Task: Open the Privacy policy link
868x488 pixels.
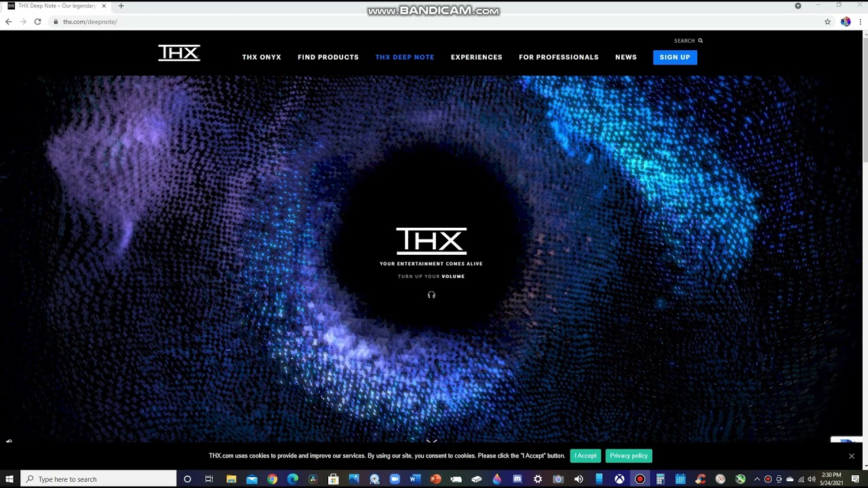Action: tap(629, 455)
